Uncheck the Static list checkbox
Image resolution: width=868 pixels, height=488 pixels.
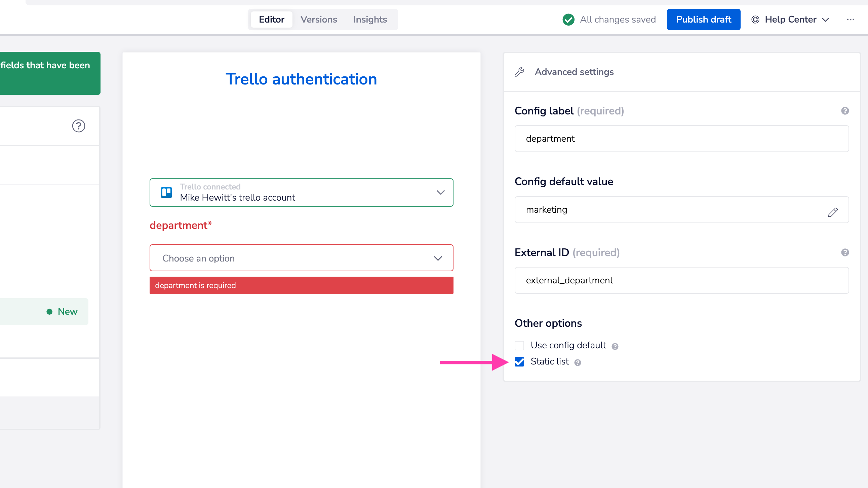[x=519, y=361]
